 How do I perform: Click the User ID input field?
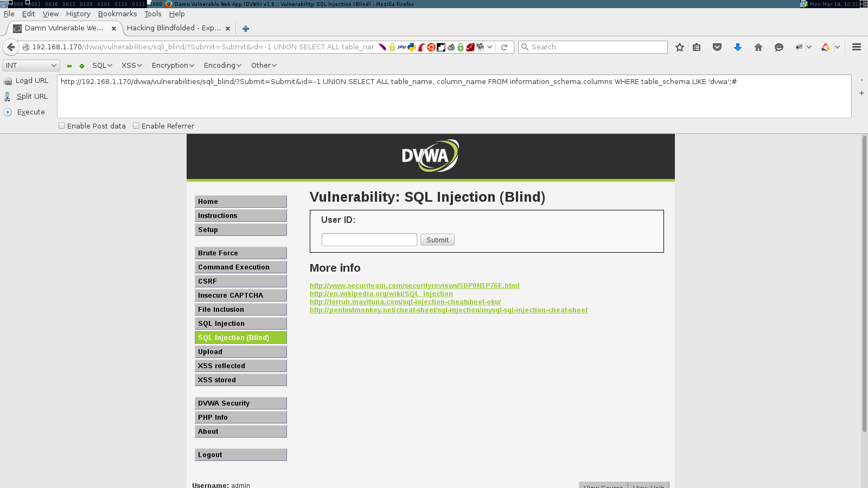click(x=369, y=240)
